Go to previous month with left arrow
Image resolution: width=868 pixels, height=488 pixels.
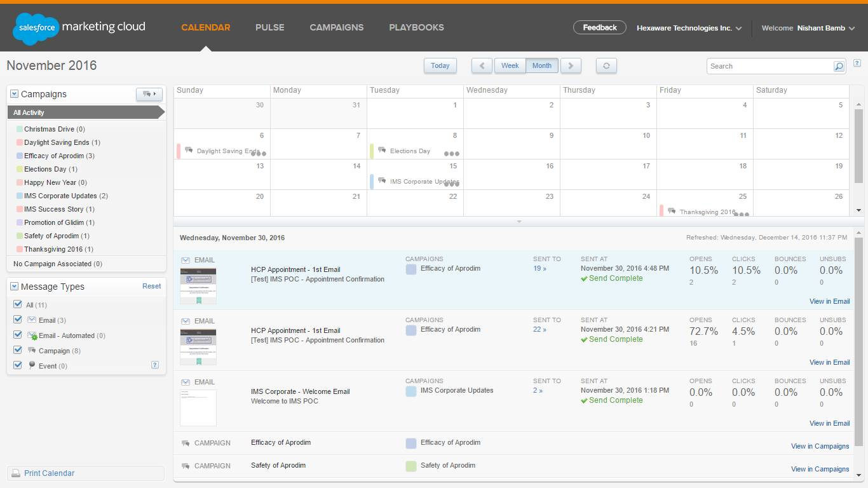click(x=482, y=65)
